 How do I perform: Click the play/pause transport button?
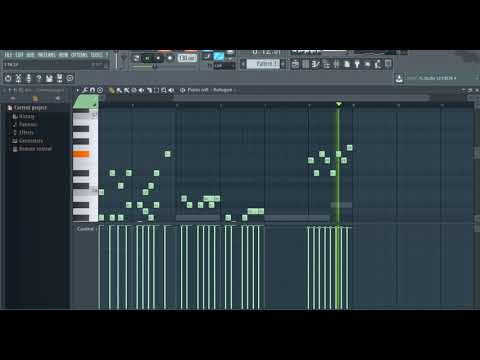(147, 58)
